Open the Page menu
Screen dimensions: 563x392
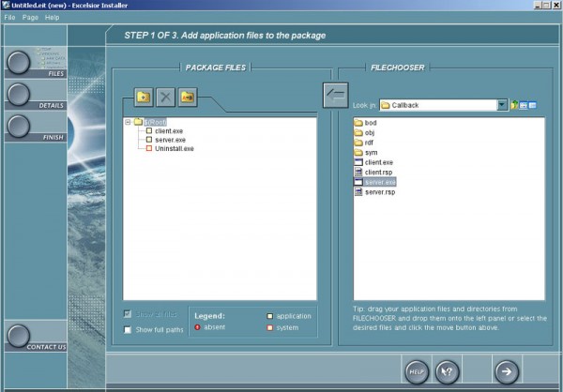(x=30, y=17)
